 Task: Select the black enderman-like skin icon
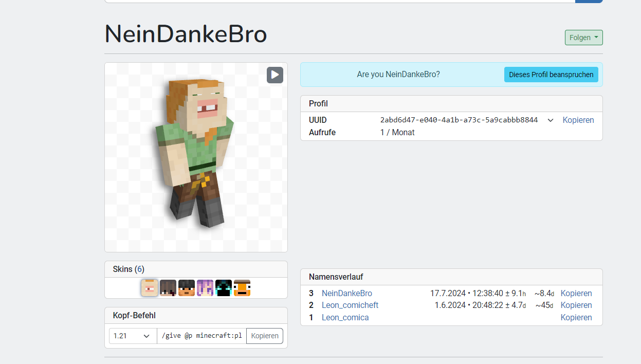[224, 288]
